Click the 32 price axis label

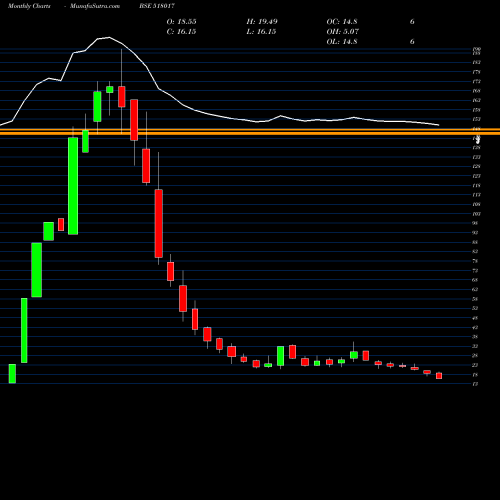(475, 346)
